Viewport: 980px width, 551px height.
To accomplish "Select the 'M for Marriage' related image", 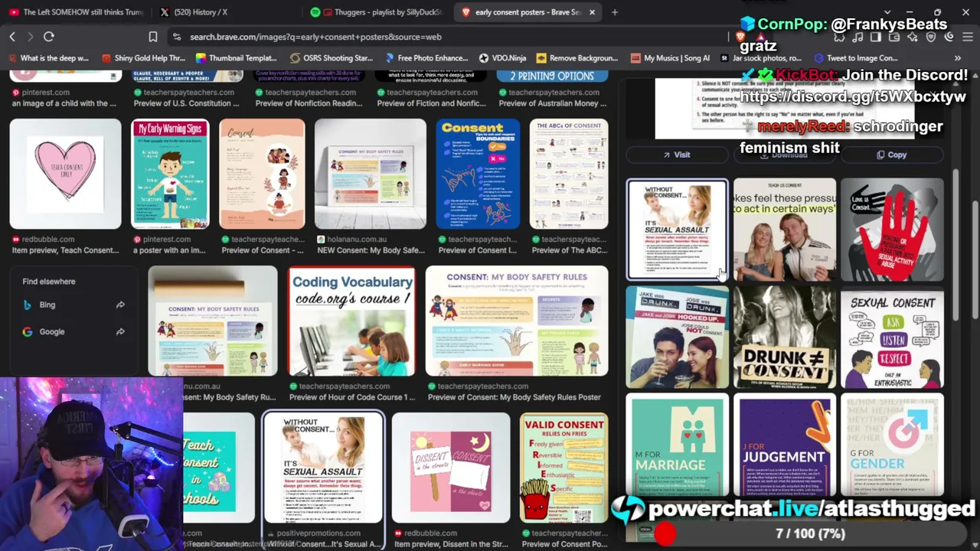I will 678,445.
